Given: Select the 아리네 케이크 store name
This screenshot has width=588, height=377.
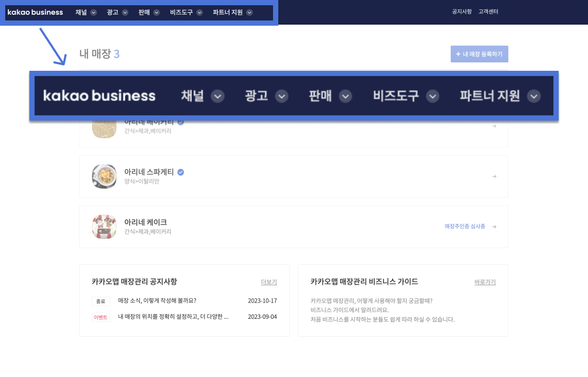Looking at the screenshot, I should pyautogui.click(x=146, y=222).
